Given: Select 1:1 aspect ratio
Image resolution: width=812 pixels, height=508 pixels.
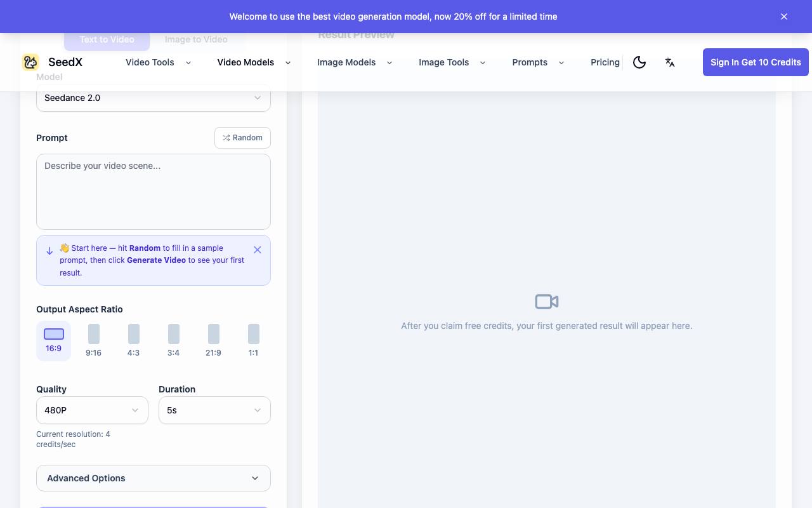Looking at the screenshot, I should pyautogui.click(x=253, y=341).
